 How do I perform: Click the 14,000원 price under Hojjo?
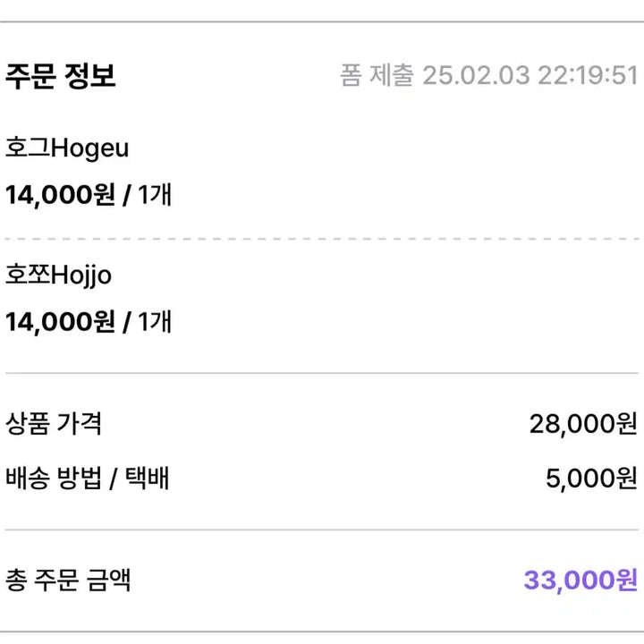60,321
